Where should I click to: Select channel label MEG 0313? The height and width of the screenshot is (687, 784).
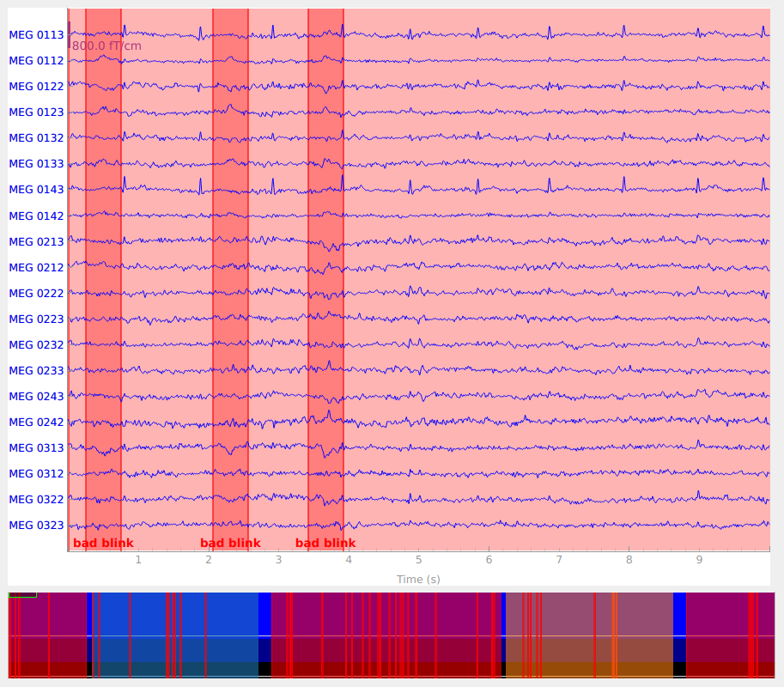[36, 447]
